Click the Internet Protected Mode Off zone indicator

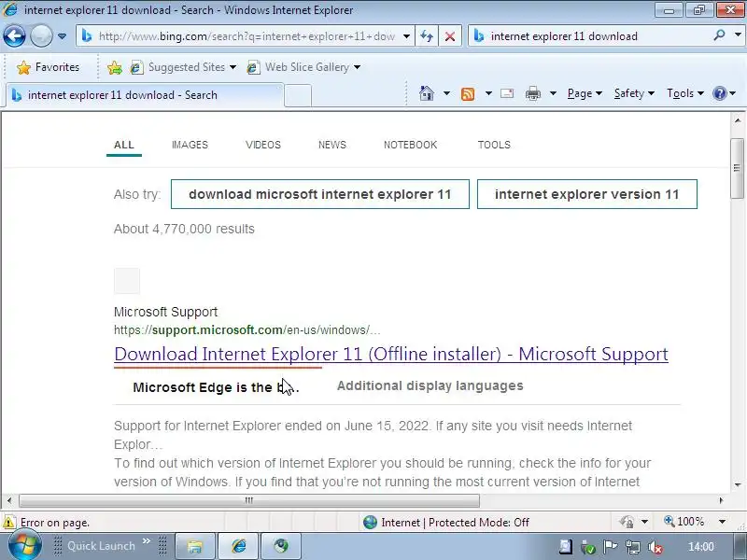(445, 523)
